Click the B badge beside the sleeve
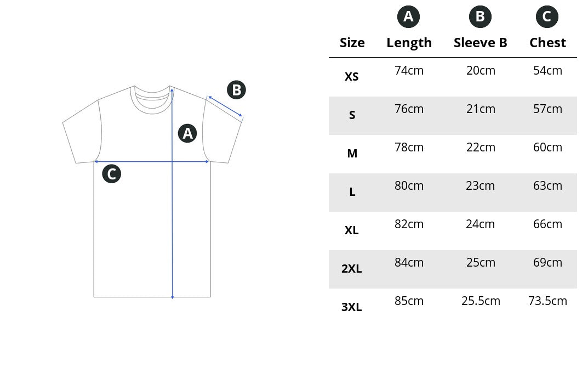 pyautogui.click(x=236, y=89)
